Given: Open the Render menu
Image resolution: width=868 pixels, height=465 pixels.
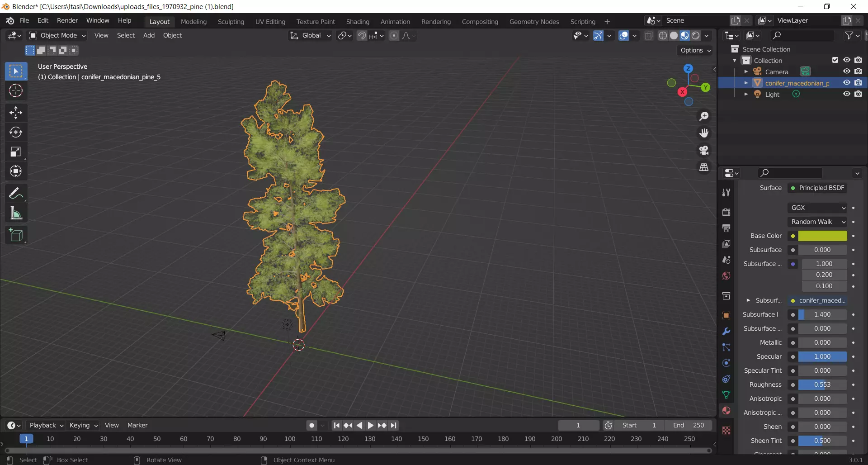Looking at the screenshot, I should (x=67, y=20).
